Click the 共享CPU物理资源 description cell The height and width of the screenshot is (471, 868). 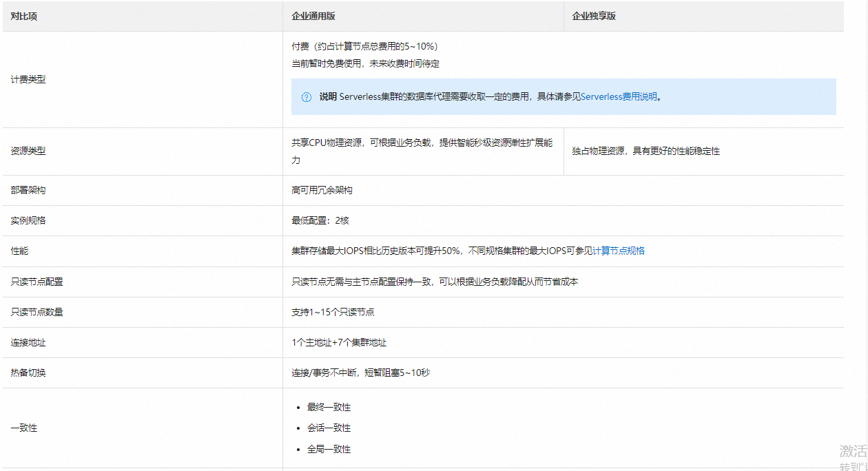422,151
